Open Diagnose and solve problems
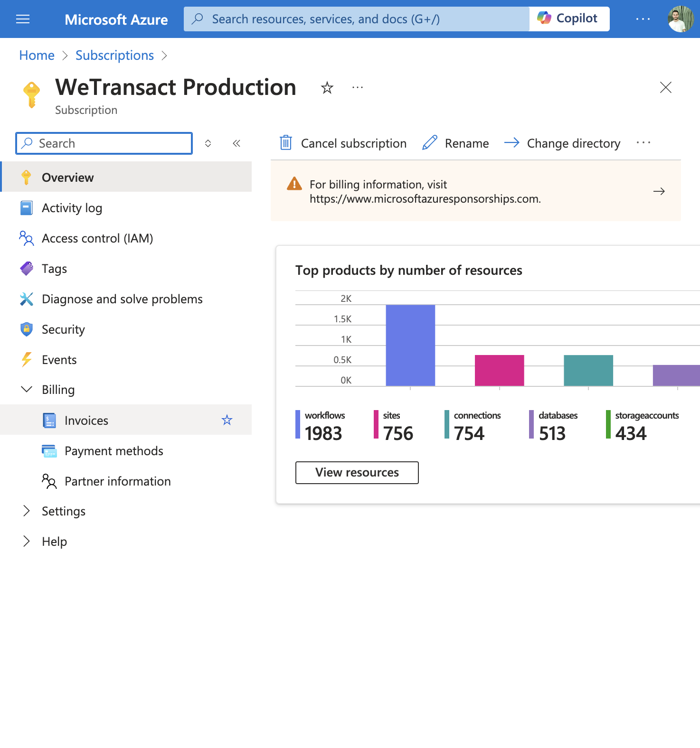The width and height of the screenshot is (700, 748). pyautogui.click(x=126, y=299)
